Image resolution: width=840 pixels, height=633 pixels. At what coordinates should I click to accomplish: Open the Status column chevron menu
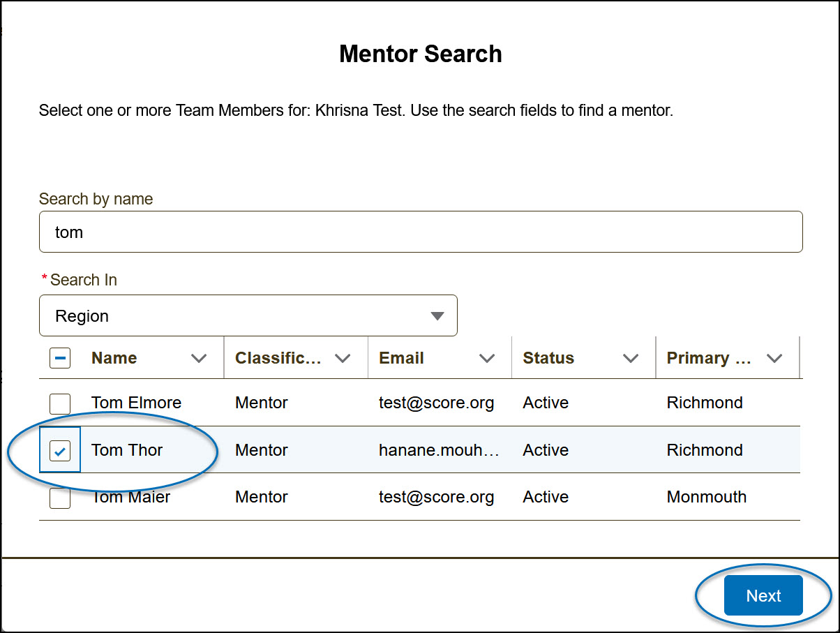631,359
